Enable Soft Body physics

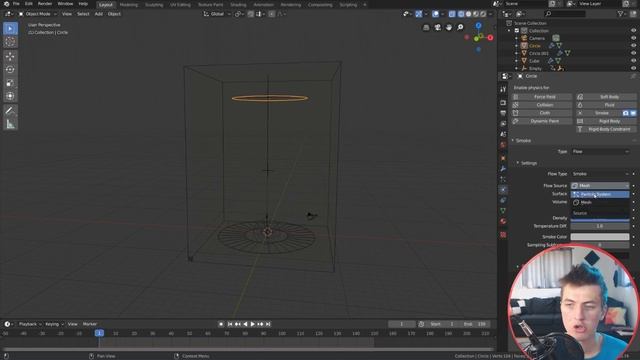point(607,97)
